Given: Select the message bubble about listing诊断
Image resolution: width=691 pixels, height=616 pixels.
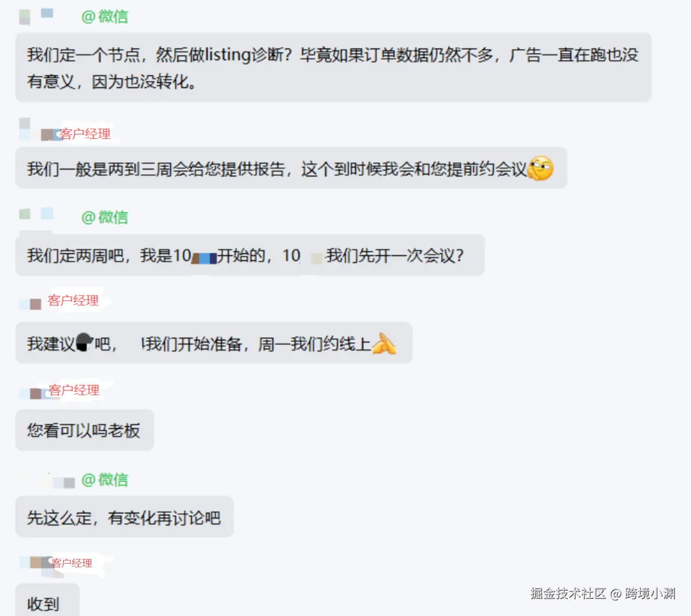Looking at the screenshot, I should (x=334, y=67).
